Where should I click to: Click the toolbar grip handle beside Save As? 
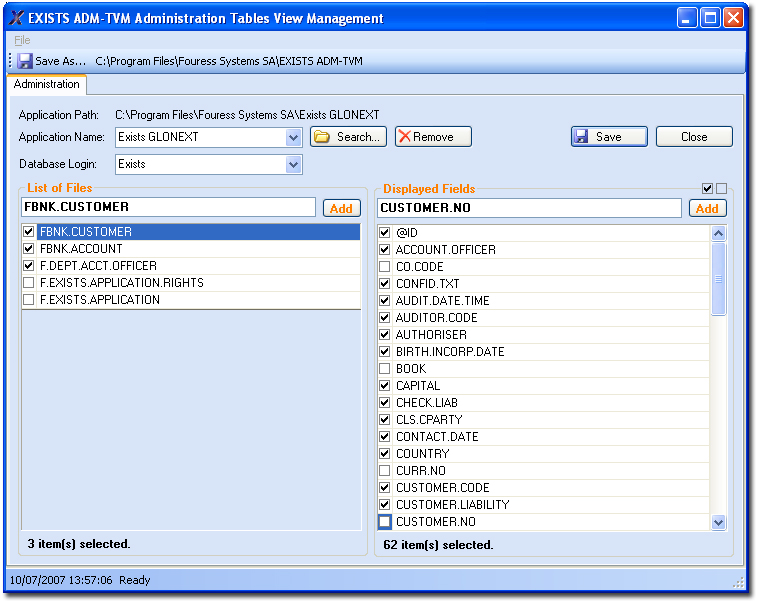click(x=10, y=61)
